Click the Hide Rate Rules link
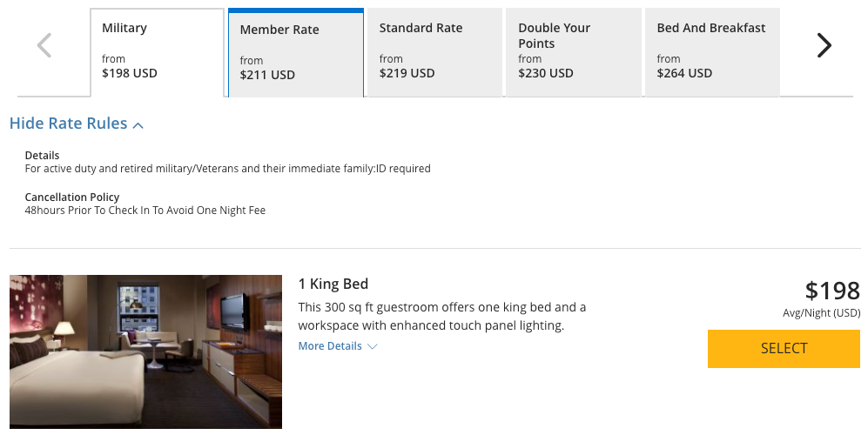The height and width of the screenshot is (435, 868). (69, 124)
